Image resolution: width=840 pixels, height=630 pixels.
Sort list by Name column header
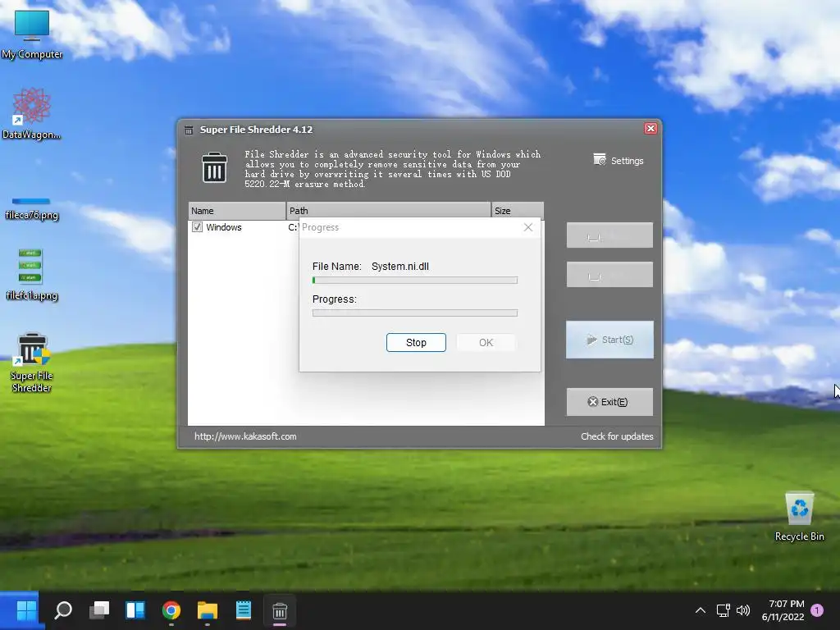tap(237, 211)
